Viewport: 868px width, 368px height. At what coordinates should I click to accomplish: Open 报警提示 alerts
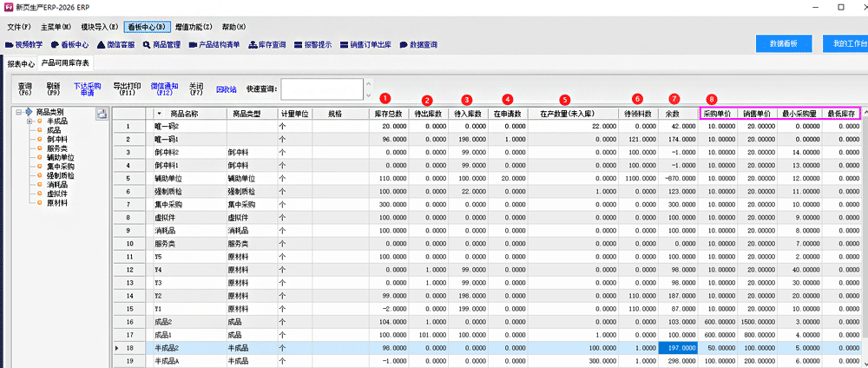(x=312, y=44)
